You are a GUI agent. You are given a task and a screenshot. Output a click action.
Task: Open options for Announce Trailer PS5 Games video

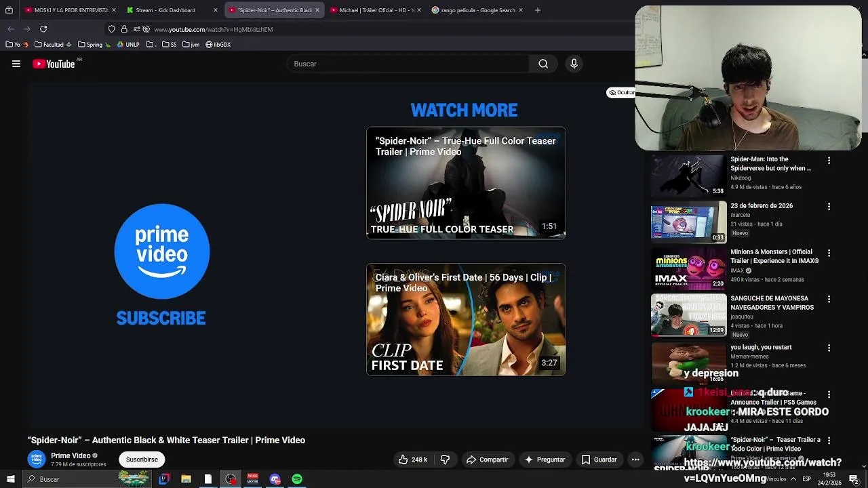tap(829, 394)
